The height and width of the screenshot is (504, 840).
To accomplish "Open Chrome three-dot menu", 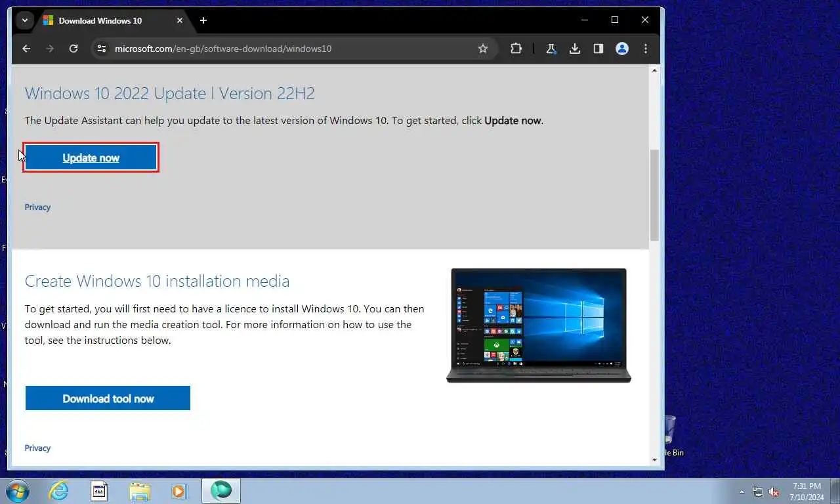I will [646, 49].
